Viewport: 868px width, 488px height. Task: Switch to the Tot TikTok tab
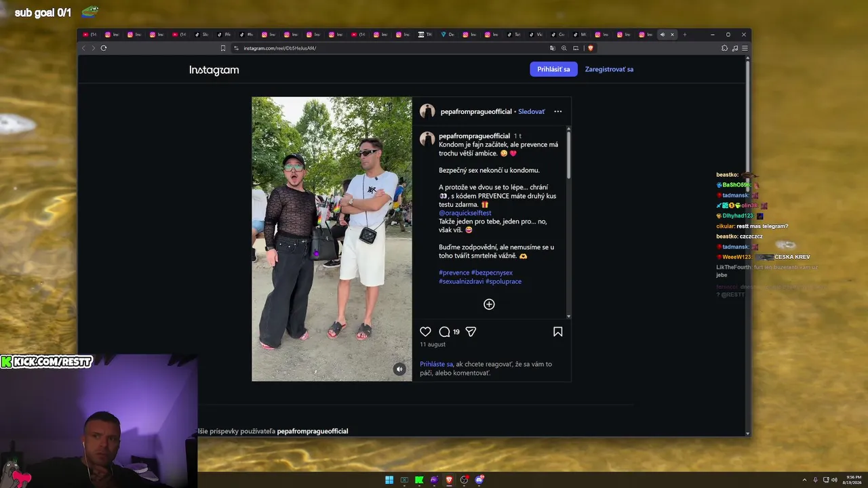pos(515,35)
